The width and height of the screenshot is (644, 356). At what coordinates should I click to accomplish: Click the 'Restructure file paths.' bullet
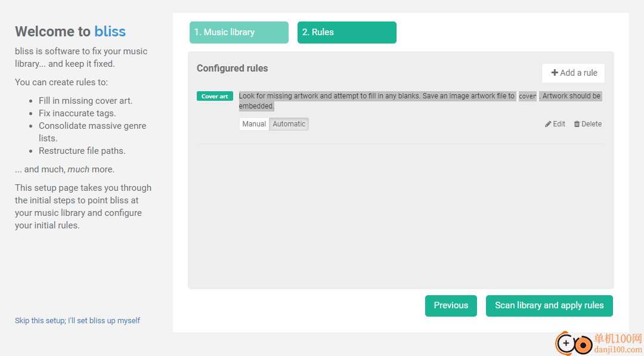[82, 151]
